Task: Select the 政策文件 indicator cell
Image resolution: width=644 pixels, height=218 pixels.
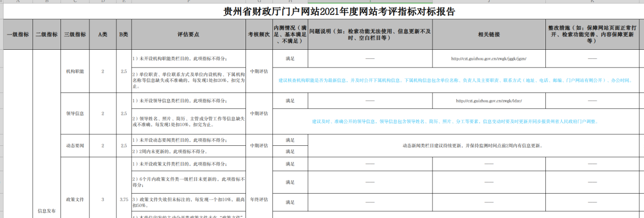Action: point(75,200)
